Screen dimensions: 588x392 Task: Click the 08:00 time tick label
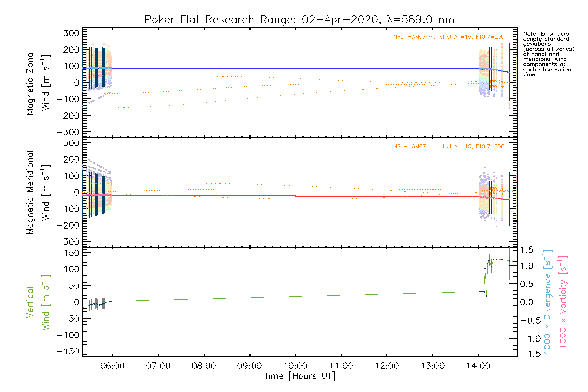[204, 366]
